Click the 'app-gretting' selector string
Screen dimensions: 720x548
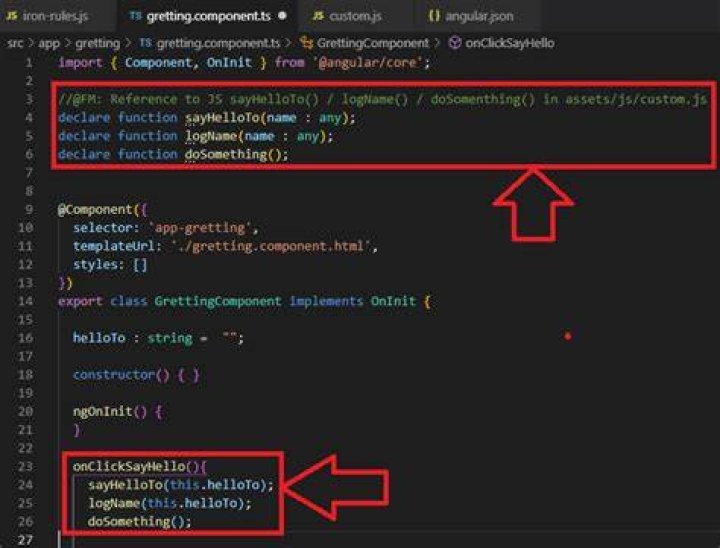pos(200,228)
